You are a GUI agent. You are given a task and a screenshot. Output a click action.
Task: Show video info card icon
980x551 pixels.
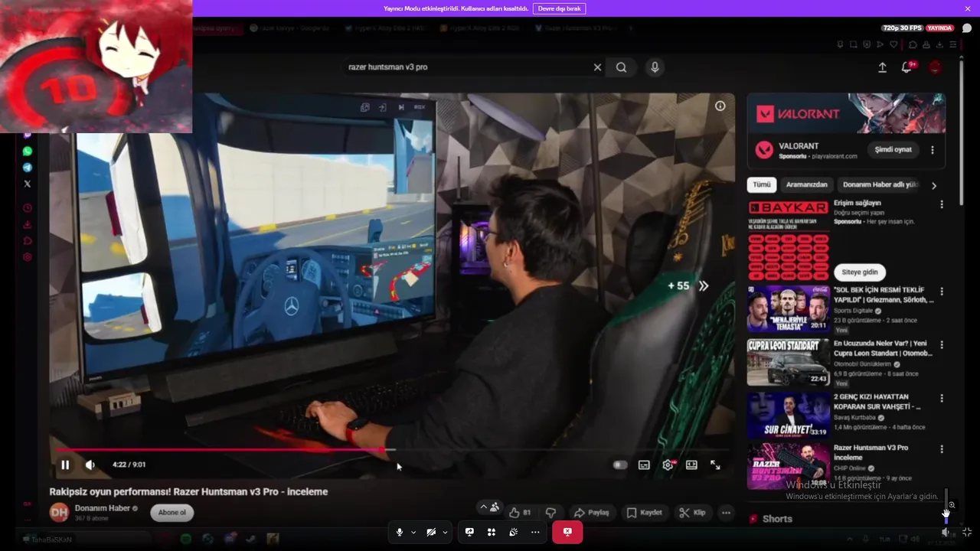[720, 106]
